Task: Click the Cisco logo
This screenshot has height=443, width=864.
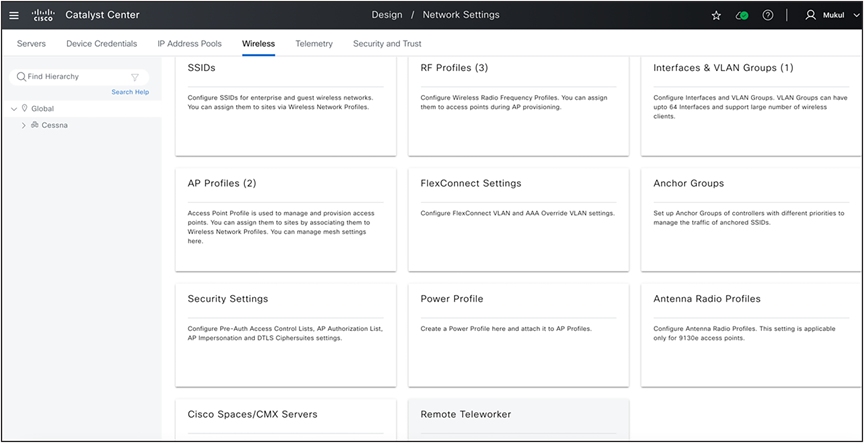Action: 42,15
